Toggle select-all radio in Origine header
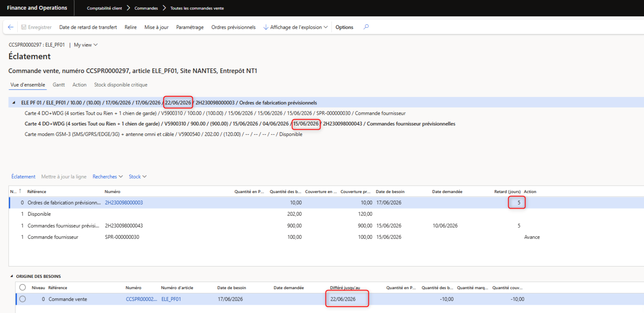Viewport: 644px width, 313px height. [23, 288]
